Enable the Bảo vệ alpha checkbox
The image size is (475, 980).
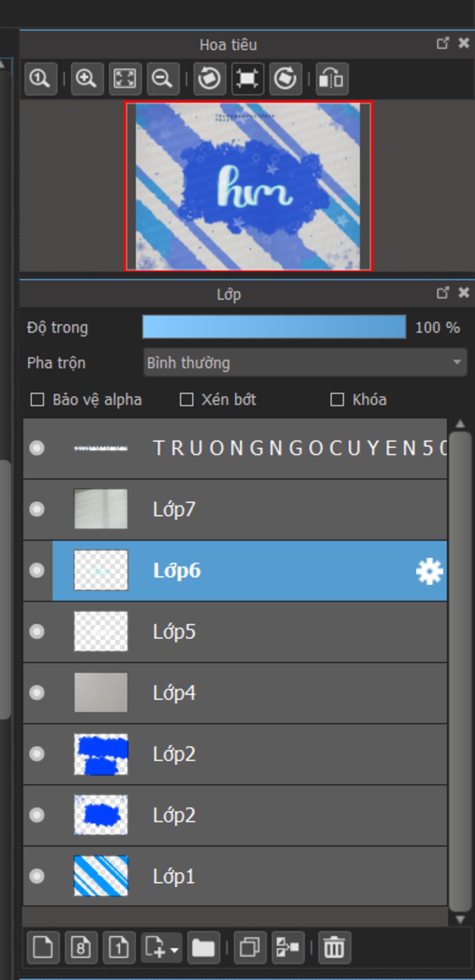[37, 400]
